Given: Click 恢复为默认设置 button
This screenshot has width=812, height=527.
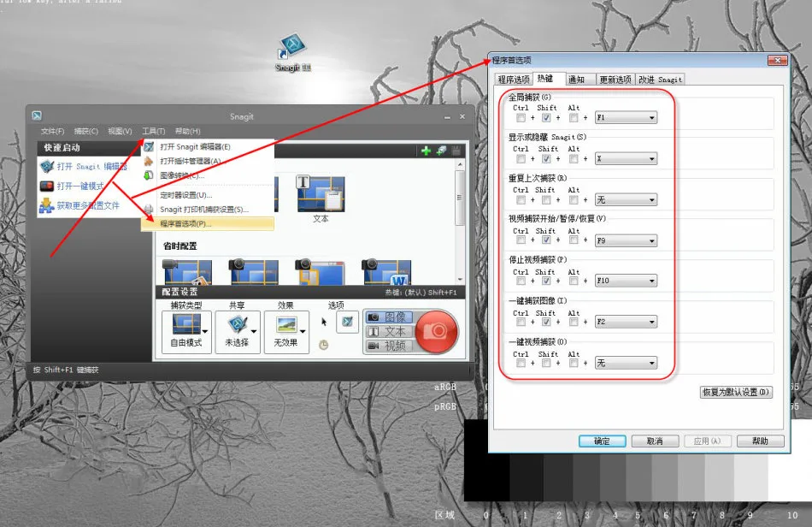Looking at the screenshot, I should tap(736, 393).
